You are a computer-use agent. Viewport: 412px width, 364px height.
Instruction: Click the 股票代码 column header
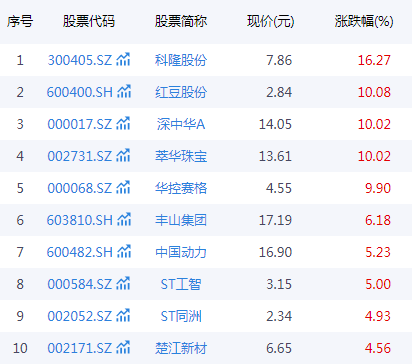(89, 21)
